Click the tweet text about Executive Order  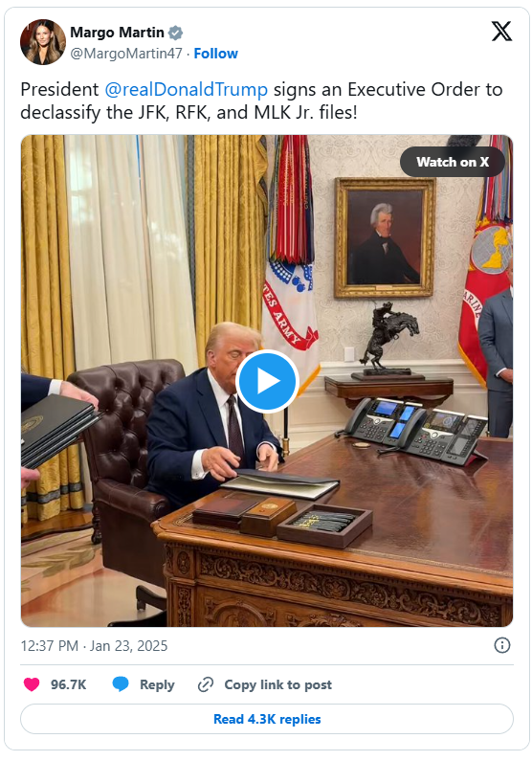[x=262, y=101]
